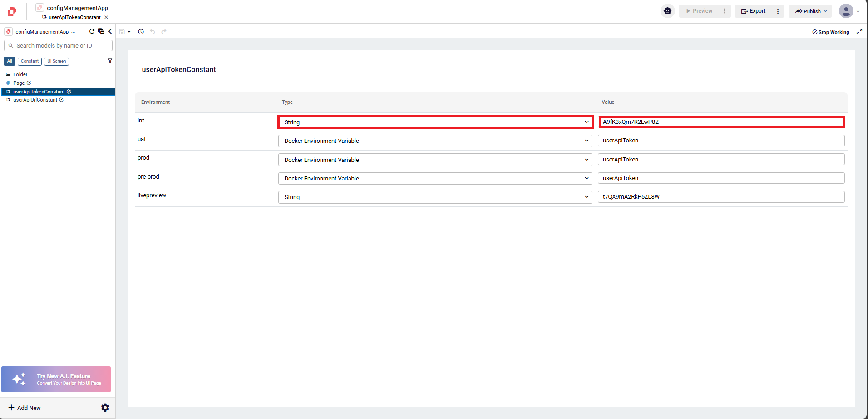The width and height of the screenshot is (868, 419).
Task: Collapse the left sidebar with the arrow
Action: click(x=110, y=31)
